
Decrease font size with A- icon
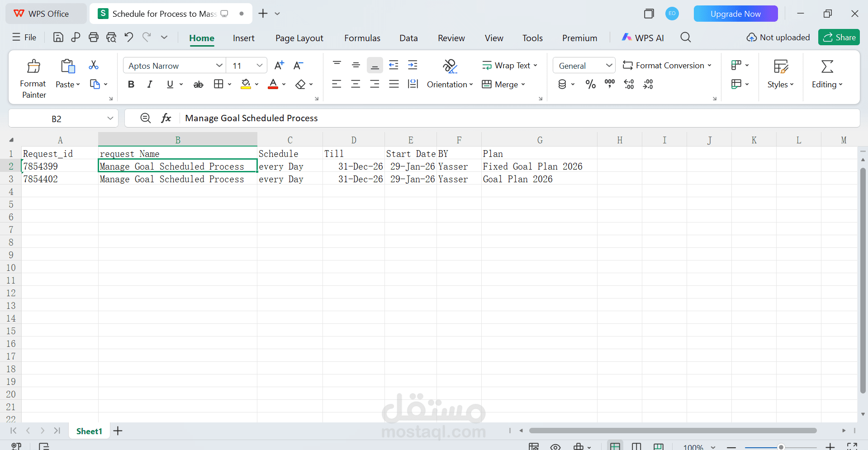click(x=299, y=66)
